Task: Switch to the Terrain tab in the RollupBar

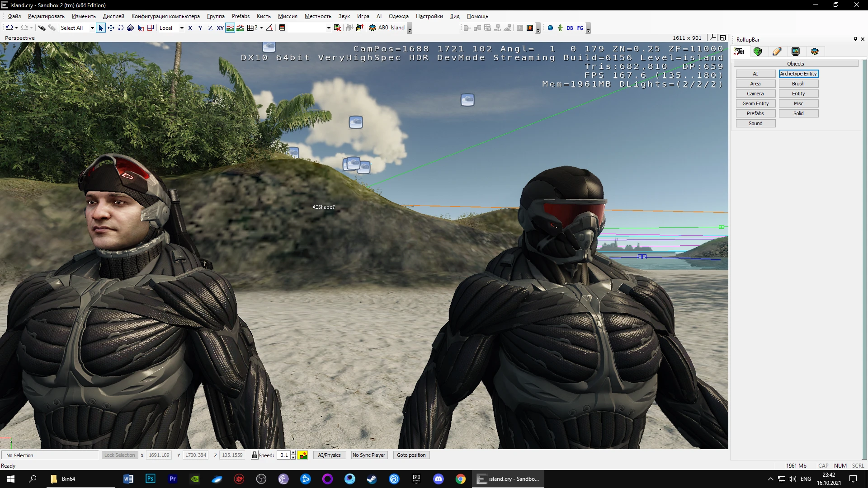Action: click(758, 52)
